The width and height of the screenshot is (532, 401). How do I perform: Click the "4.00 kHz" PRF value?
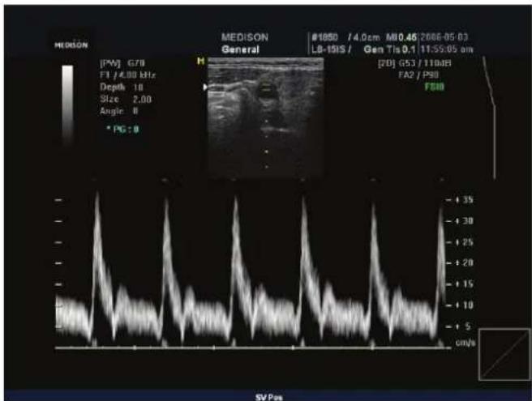[x=136, y=75]
